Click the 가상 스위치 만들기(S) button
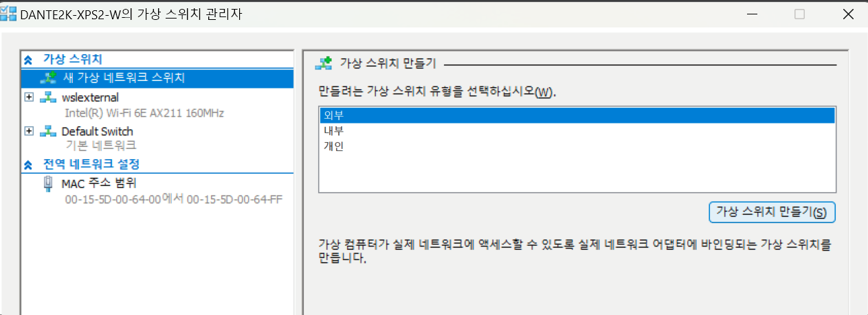 [x=772, y=212]
